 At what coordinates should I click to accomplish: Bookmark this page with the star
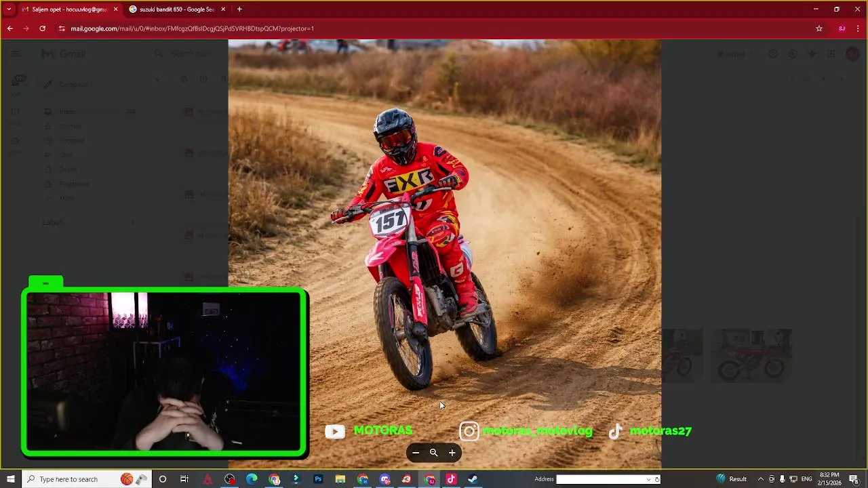click(x=819, y=28)
